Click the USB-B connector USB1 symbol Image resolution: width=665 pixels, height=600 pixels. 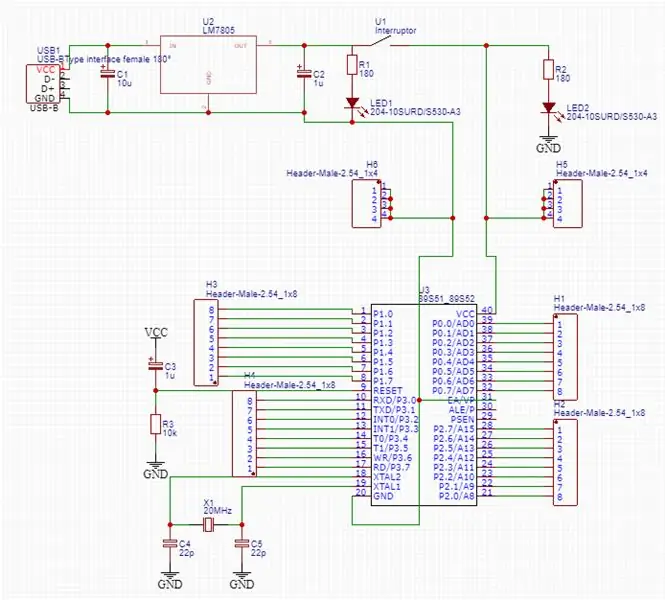point(44,84)
